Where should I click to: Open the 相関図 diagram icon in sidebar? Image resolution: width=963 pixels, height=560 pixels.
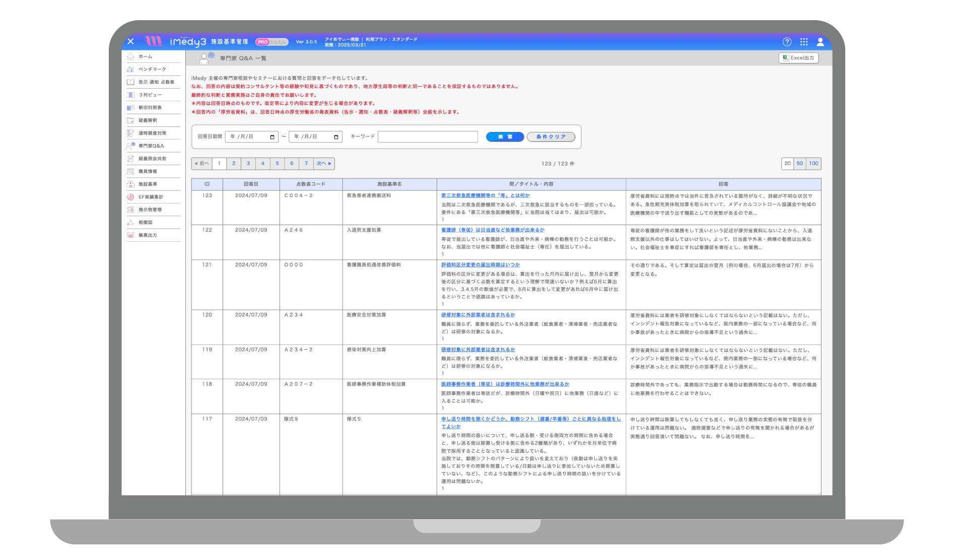click(x=130, y=223)
